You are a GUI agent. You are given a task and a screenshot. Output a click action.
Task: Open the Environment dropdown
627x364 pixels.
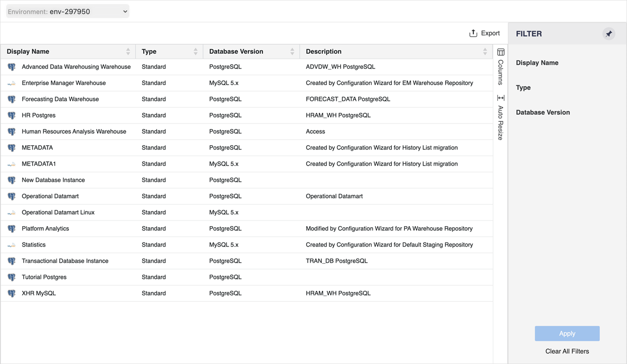pos(67,11)
